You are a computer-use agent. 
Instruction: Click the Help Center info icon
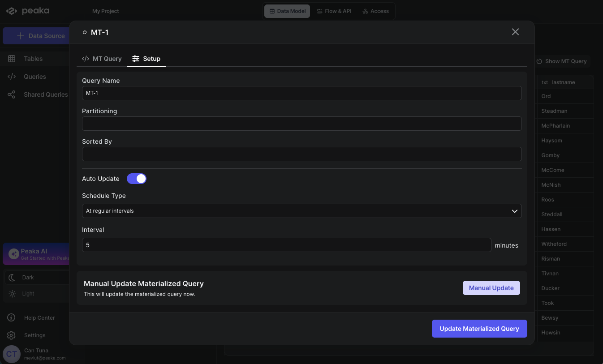12,318
